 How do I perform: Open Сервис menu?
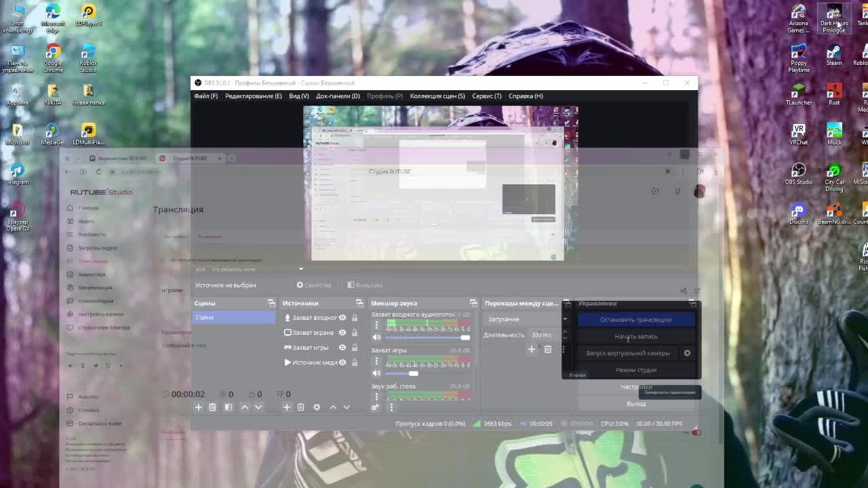click(486, 96)
